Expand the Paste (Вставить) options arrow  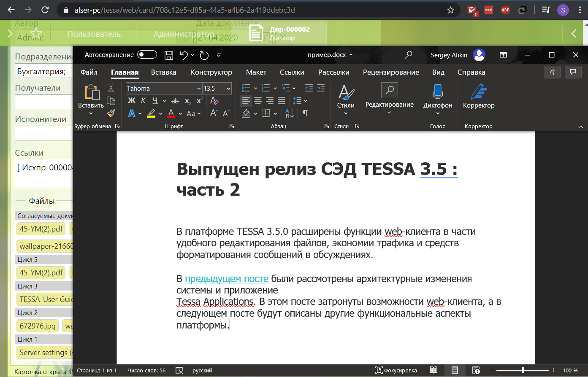[91, 113]
